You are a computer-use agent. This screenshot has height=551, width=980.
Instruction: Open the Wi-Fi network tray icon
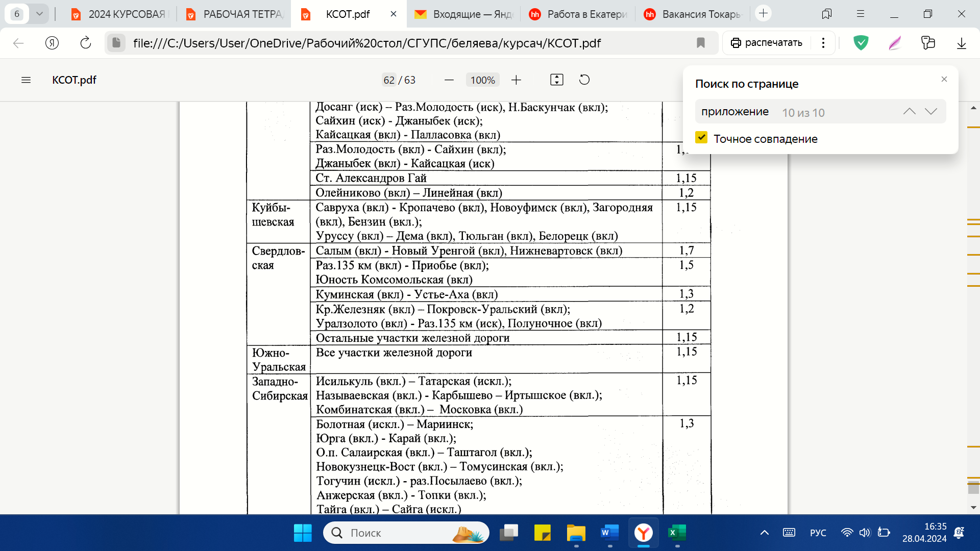click(847, 533)
